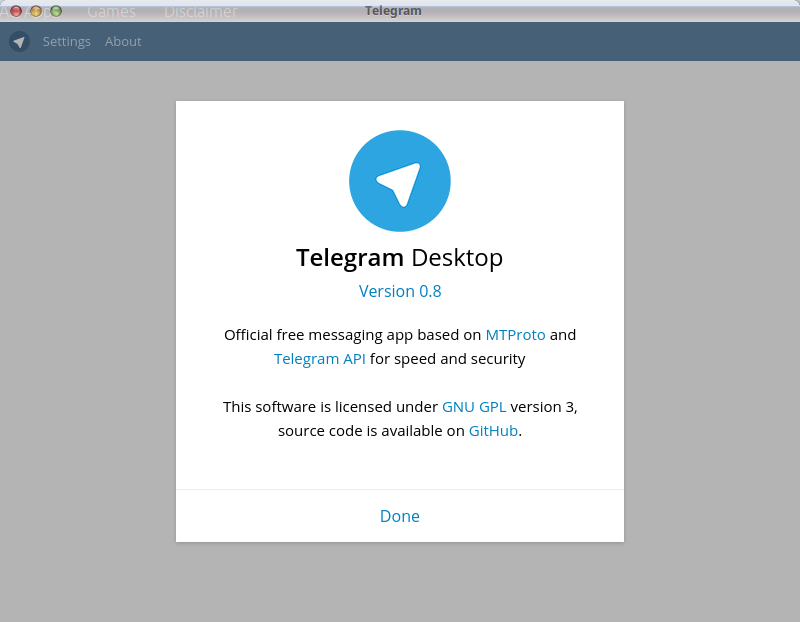Open About in the top bar

[123, 41]
